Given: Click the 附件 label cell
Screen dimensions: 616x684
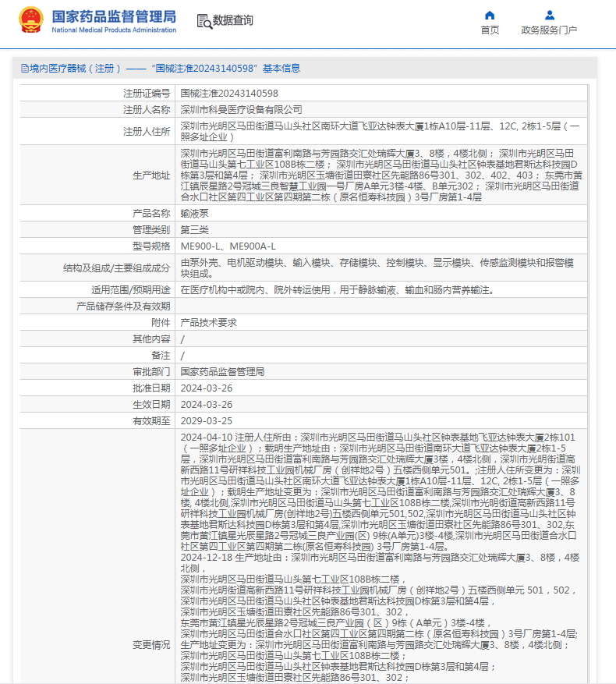Looking at the screenshot, I should click(x=97, y=323).
